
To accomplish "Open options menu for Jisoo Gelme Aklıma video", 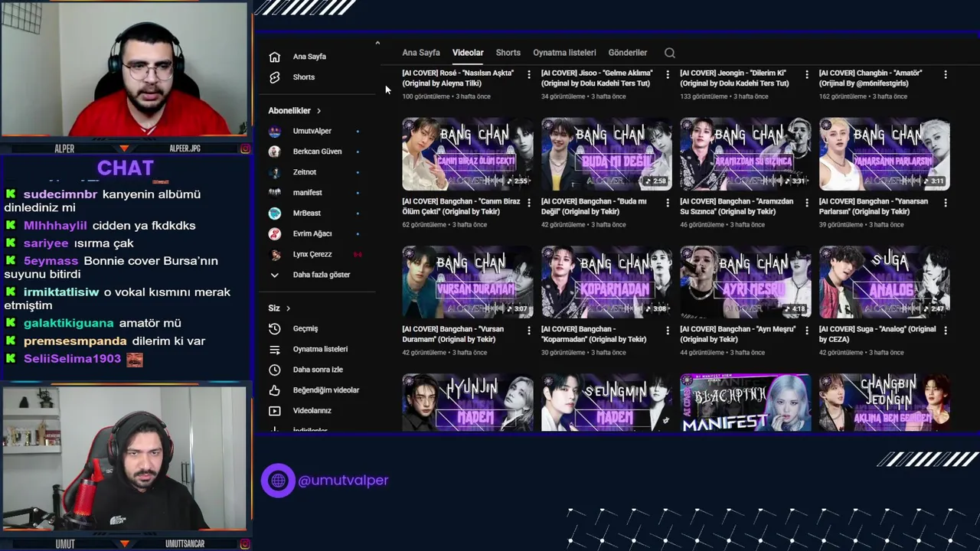I will (668, 75).
